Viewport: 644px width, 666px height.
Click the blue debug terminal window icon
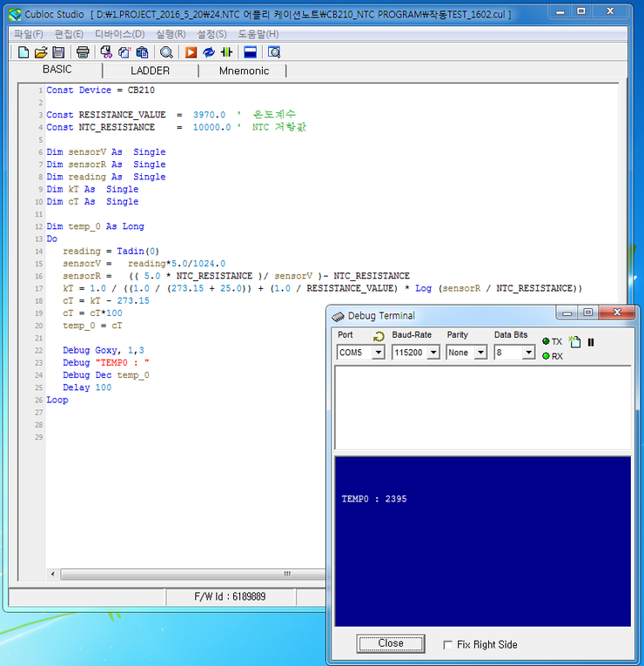[250, 52]
